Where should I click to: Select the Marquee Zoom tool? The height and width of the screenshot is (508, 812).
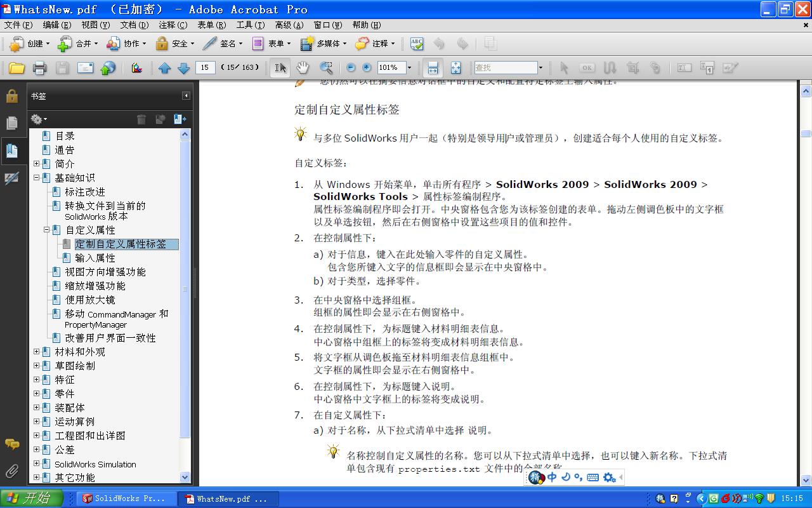326,68
